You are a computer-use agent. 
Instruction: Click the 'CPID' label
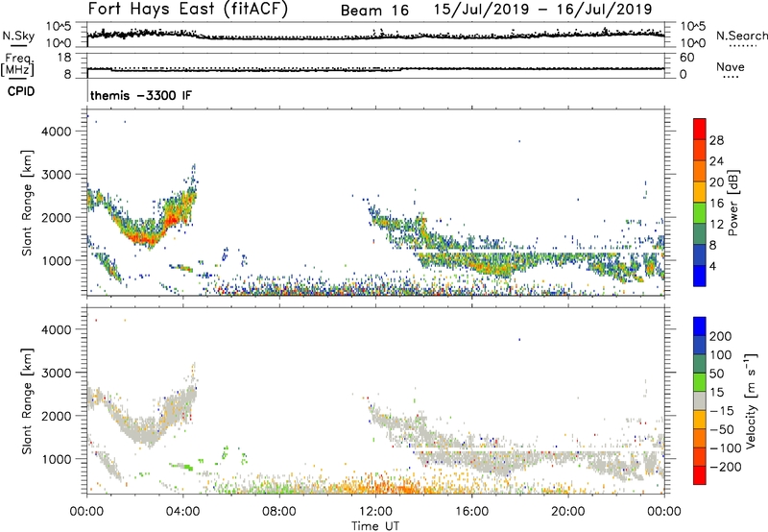click(x=20, y=91)
